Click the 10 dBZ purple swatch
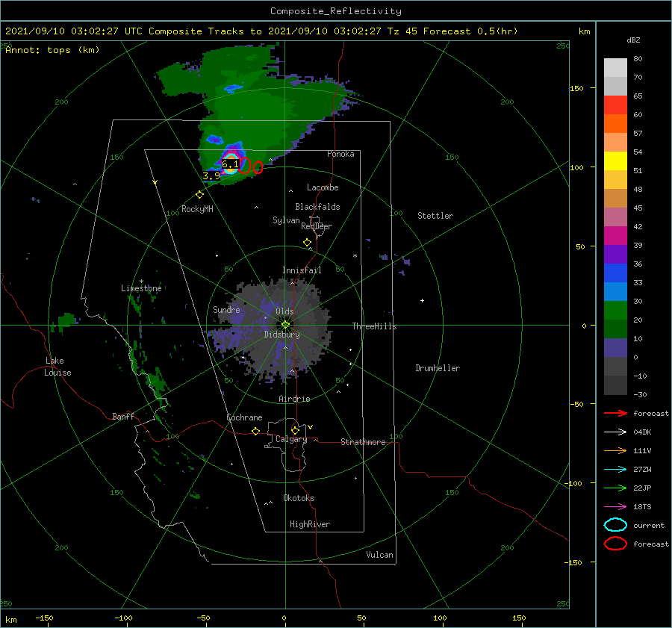This screenshot has height=628, width=672. tap(615, 348)
